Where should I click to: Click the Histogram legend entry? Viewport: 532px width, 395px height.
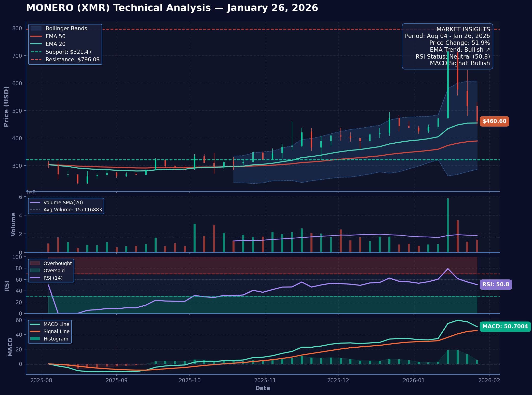click(56, 339)
